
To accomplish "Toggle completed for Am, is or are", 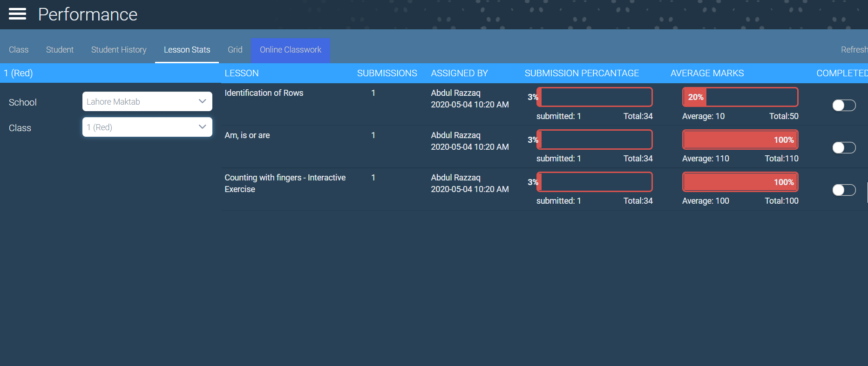I will click(844, 148).
